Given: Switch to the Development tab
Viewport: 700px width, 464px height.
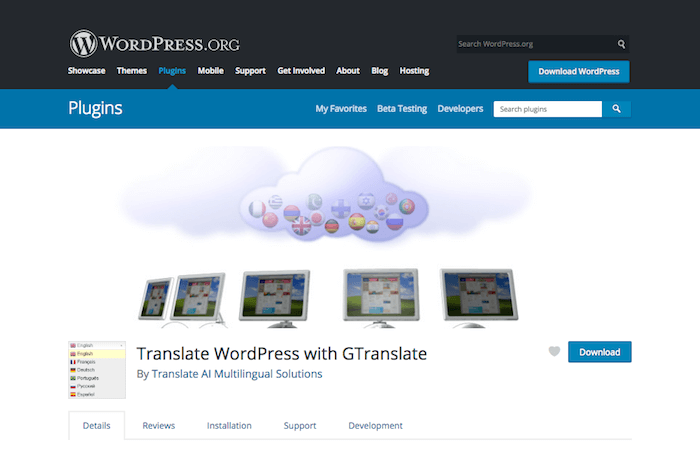Looking at the screenshot, I should coord(375,426).
